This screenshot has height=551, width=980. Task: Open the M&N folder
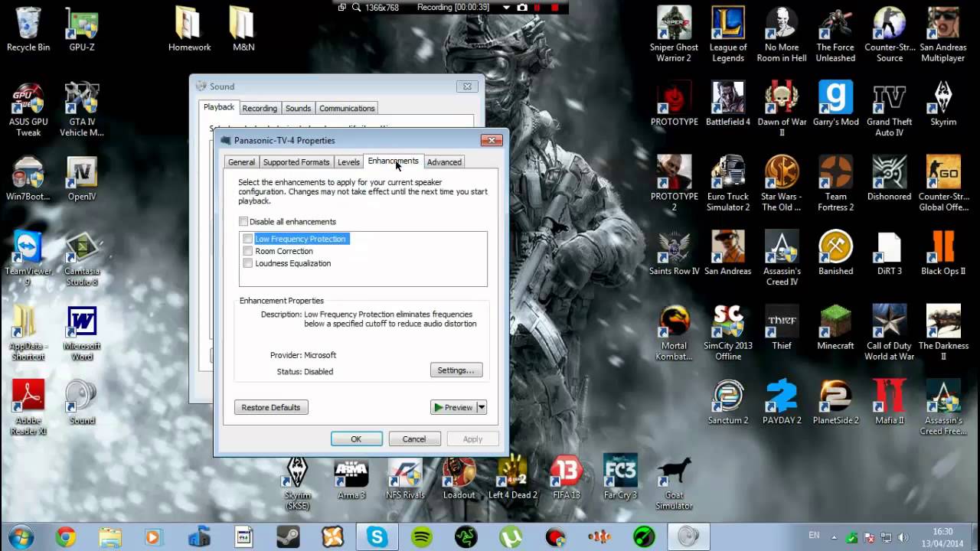click(x=242, y=29)
